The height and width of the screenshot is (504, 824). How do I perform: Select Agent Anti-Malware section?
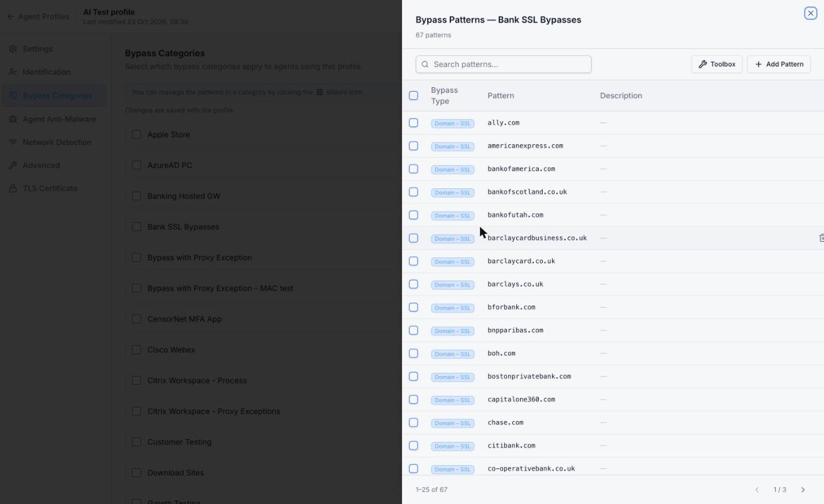(x=59, y=119)
